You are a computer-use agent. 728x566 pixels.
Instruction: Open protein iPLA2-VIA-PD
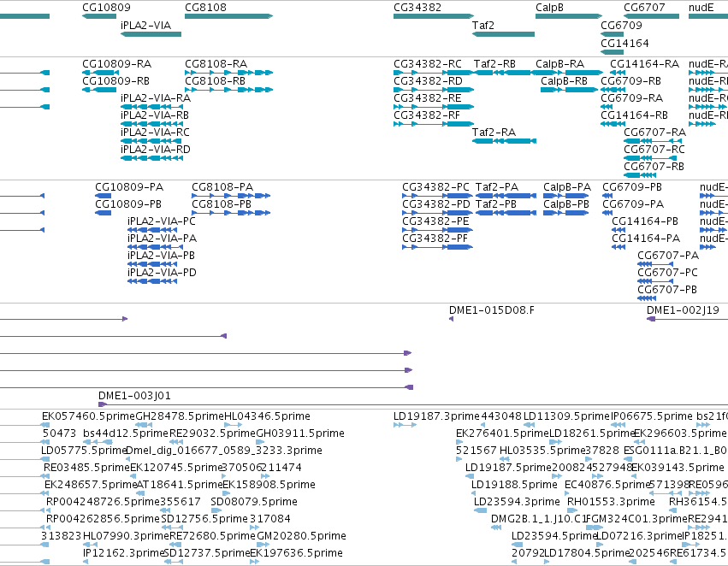(162, 273)
